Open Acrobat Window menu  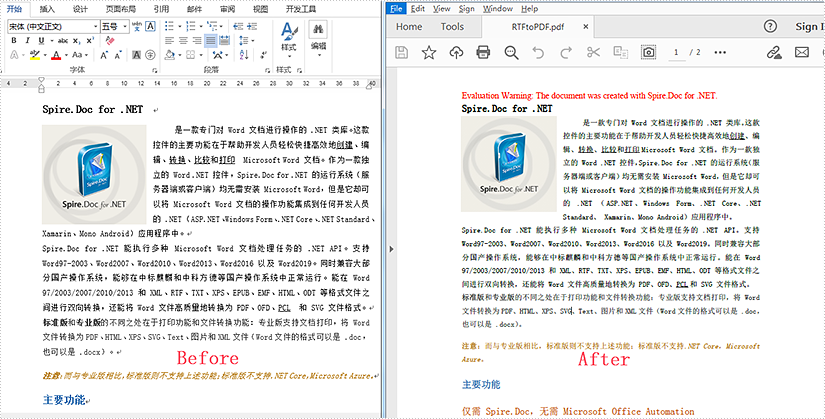click(498, 9)
